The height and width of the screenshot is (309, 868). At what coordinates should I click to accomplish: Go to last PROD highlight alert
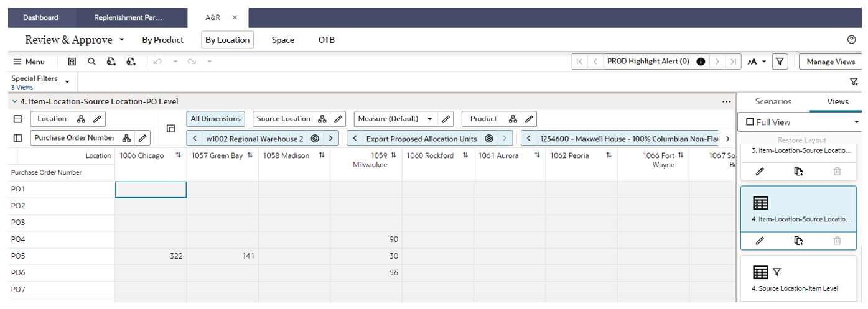point(733,62)
